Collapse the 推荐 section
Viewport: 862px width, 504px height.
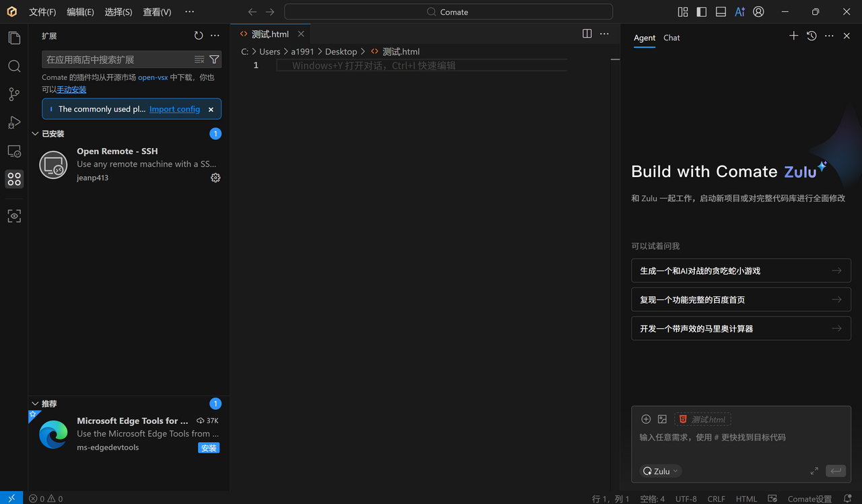point(35,404)
